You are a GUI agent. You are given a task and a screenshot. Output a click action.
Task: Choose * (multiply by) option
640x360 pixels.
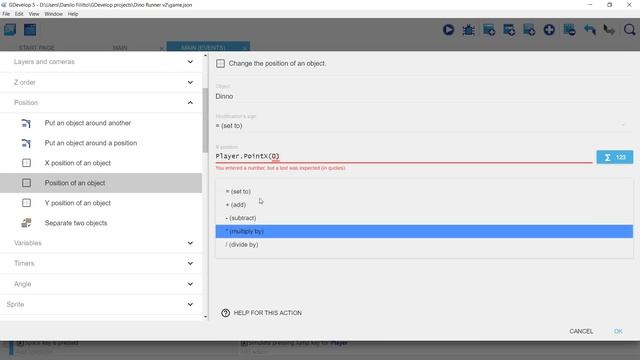(424, 231)
